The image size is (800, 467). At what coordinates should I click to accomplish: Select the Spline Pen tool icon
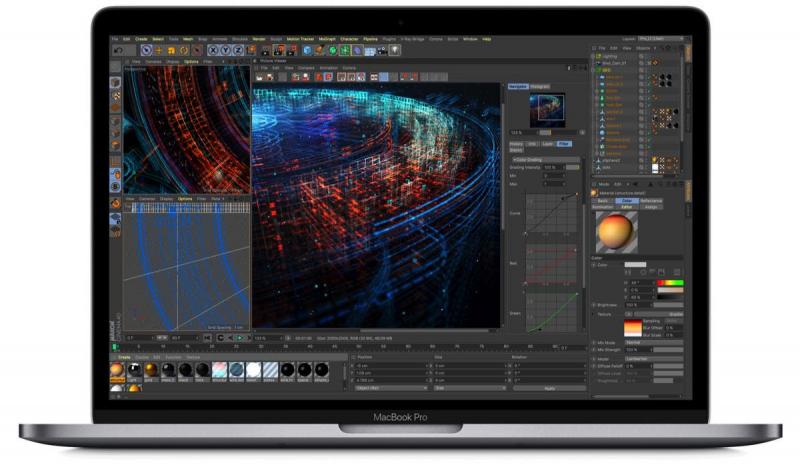319,50
